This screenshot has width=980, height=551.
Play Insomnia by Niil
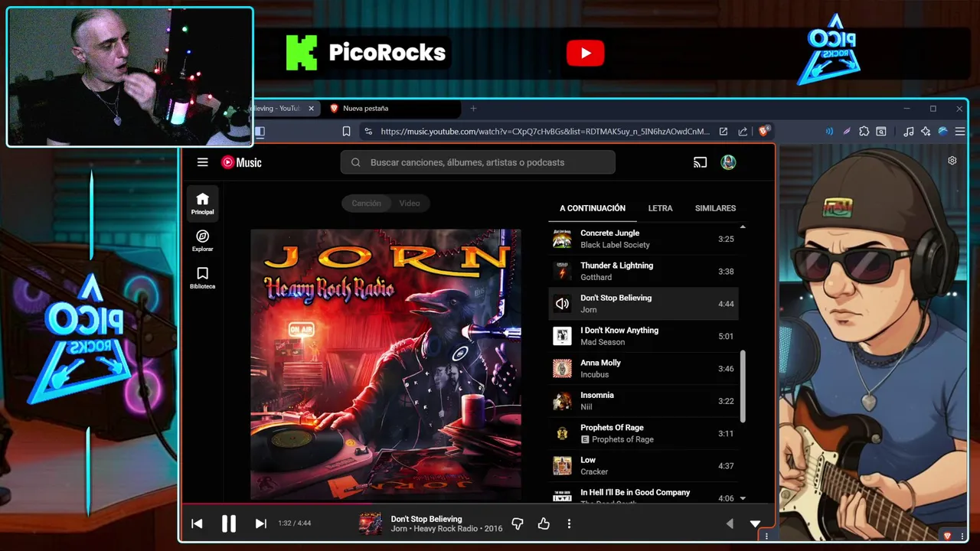pyautogui.click(x=643, y=401)
